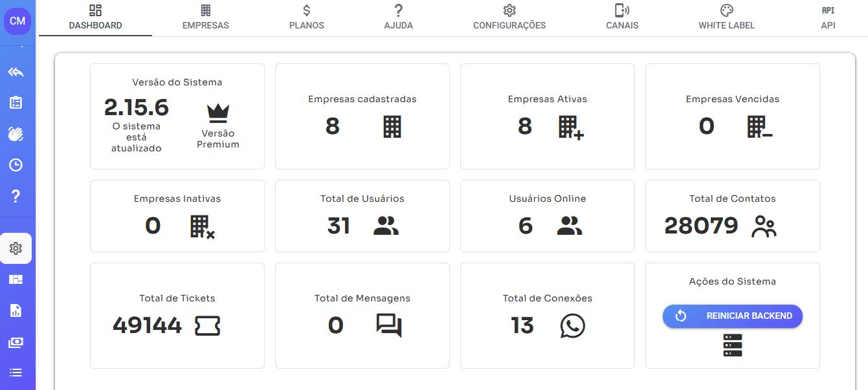Click the reports document icon in sidebar

point(16,310)
